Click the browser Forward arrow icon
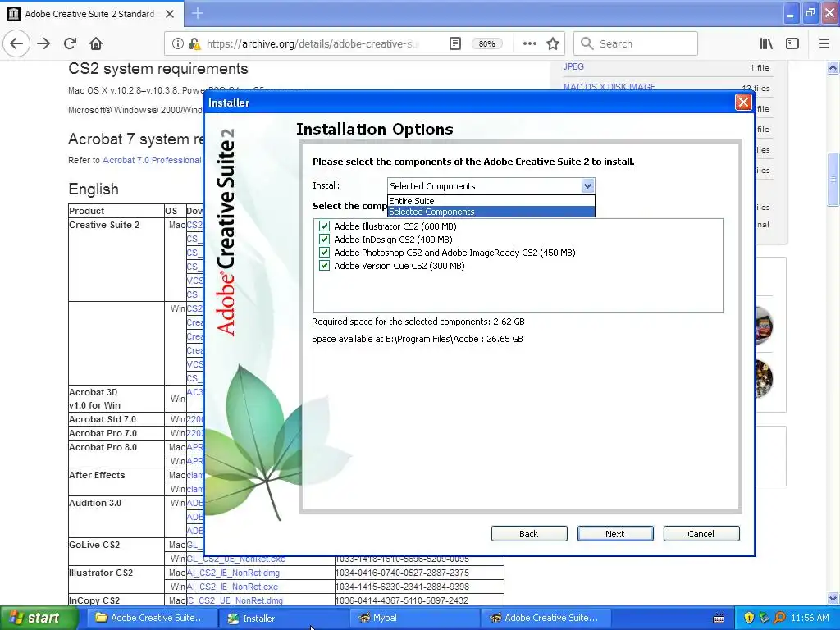 pos(43,44)
